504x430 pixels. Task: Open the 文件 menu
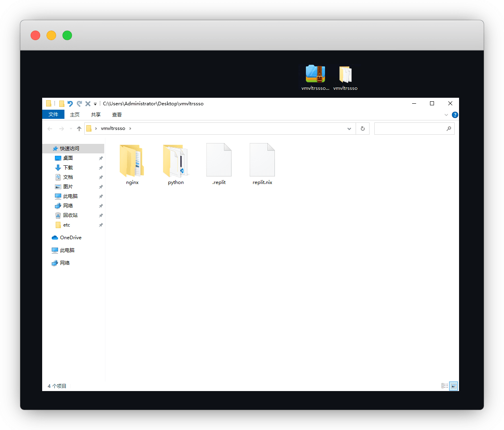click(53, 114)
